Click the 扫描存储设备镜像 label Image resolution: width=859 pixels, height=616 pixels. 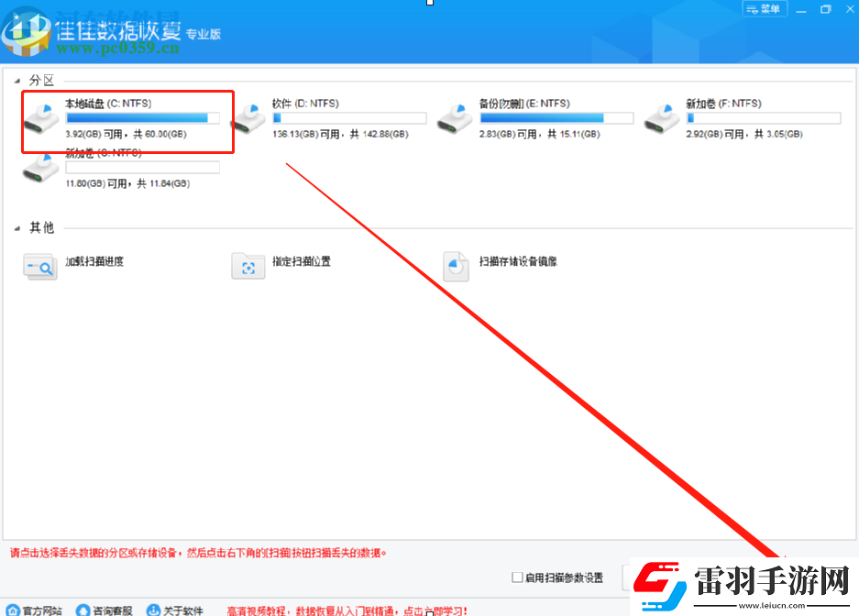point(518,262)
